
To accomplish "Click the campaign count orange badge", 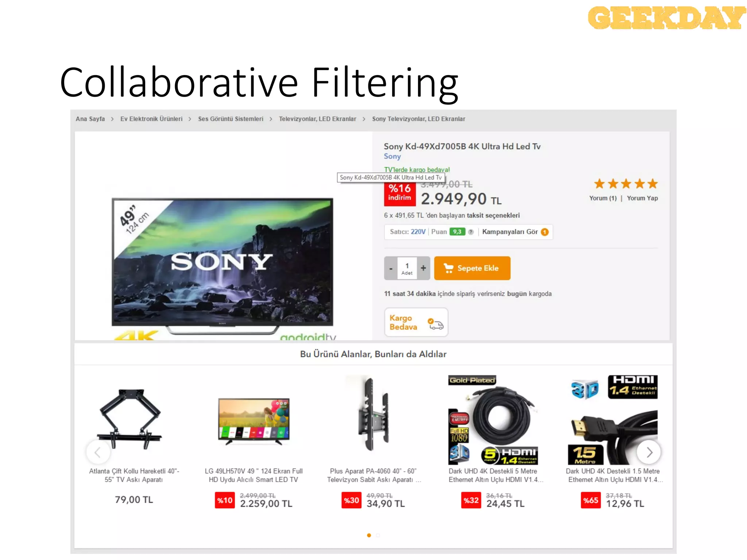I will click(545, 232).
